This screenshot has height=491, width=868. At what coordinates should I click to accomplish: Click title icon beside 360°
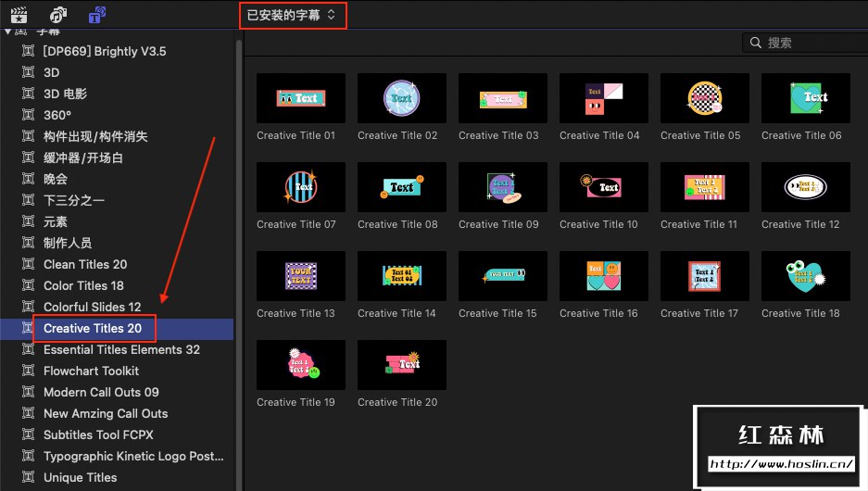(28, 115)
